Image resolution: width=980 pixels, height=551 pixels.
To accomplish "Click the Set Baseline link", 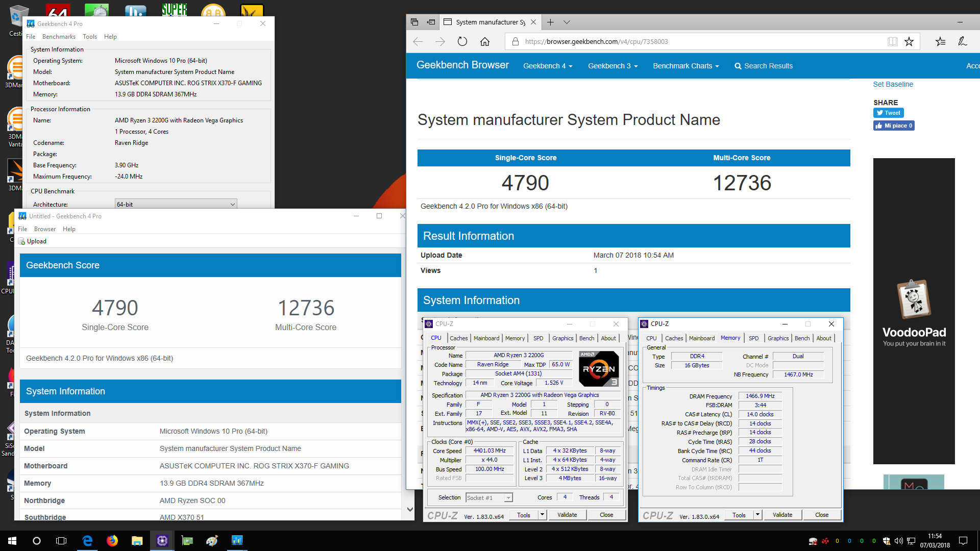I will coord(893,84).
